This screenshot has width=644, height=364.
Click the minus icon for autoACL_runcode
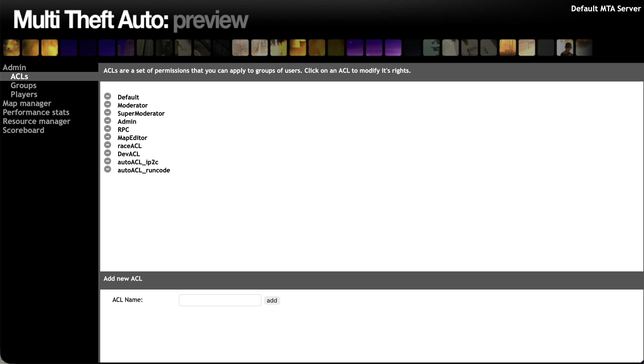pyautogui.click(x=107, y=169)
